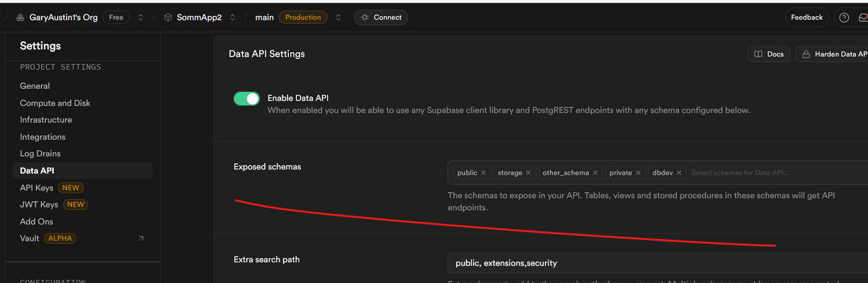Click the Extra search path input field
Screen dimensions: 868x283
click(x=655, y=263)
